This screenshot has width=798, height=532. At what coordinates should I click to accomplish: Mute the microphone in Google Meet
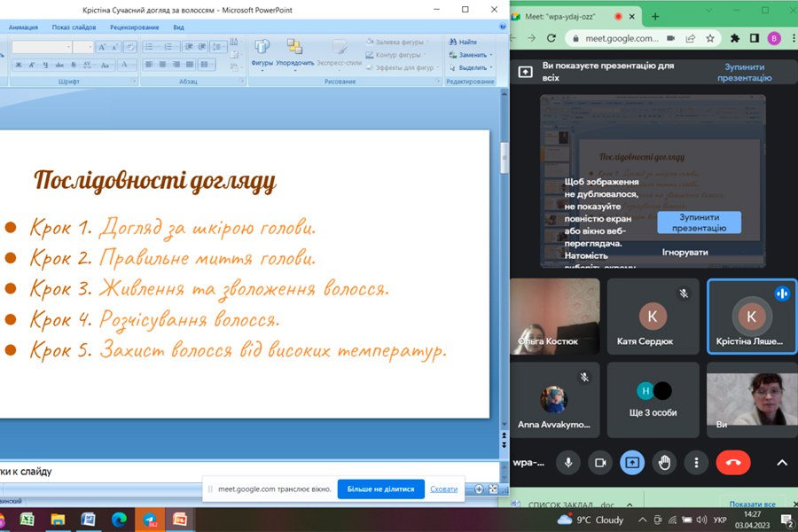point(568,462)
